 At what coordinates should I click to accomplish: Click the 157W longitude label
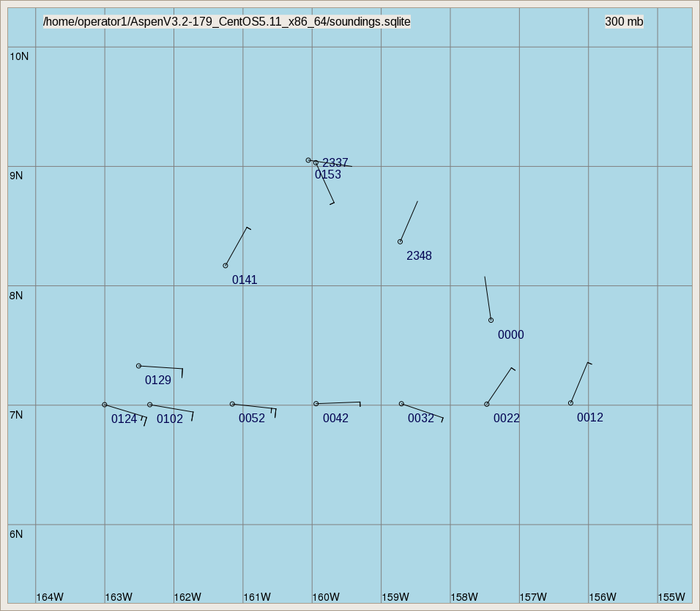click(533, 597)
